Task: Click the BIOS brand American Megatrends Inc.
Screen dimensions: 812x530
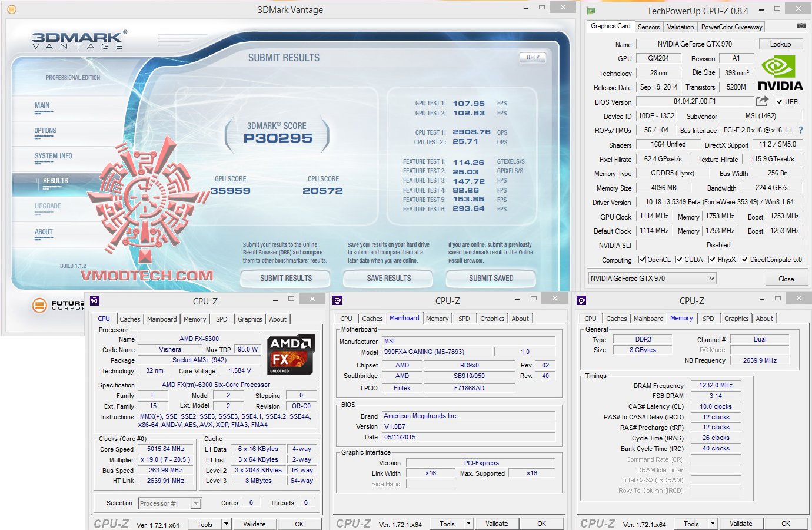Action: (468, 416)
